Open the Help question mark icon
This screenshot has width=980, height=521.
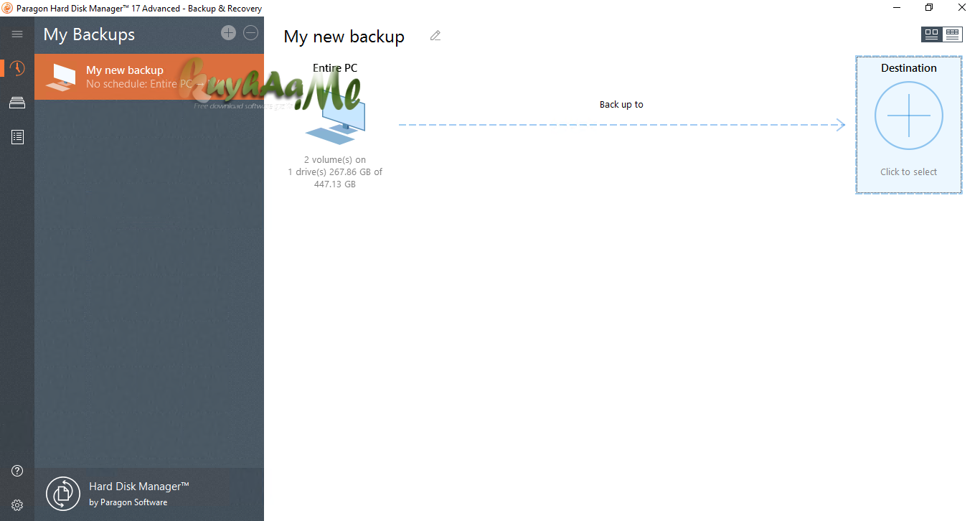click(x=17, y=471)
